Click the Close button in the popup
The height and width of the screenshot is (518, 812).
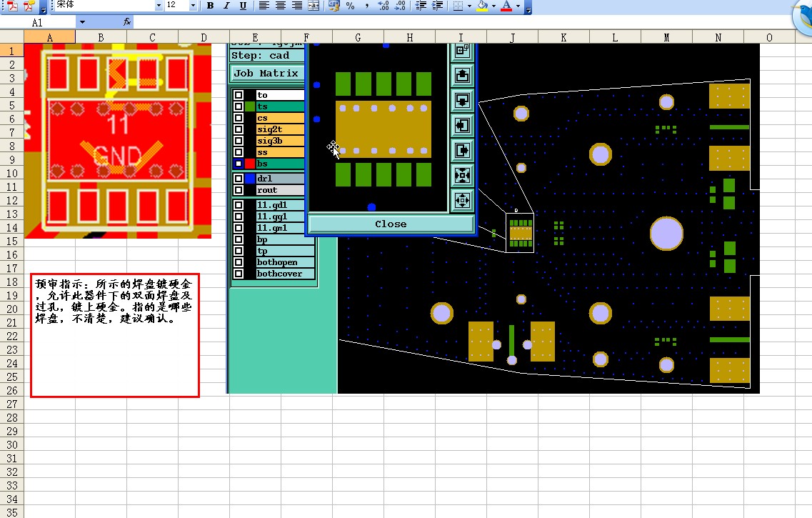point(391,224)
